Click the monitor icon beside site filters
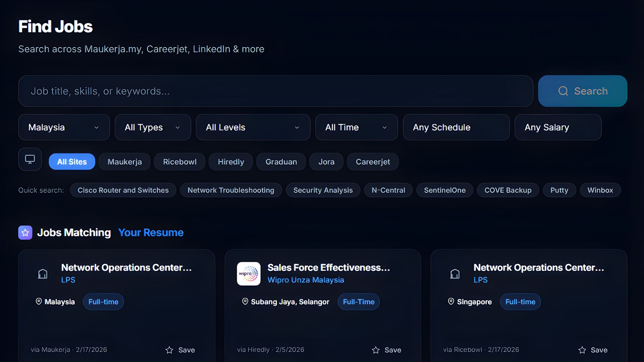 (x=30, y=159)
